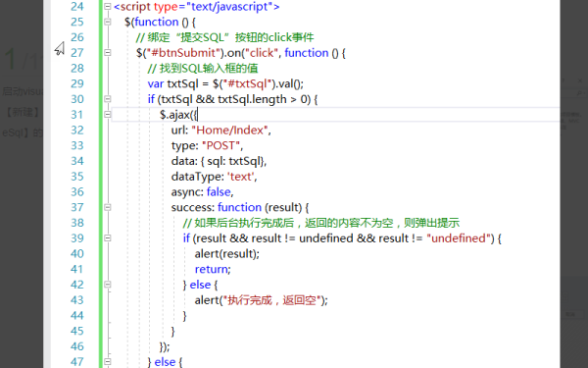Image resolution: width=588 pixels, height=368 pixels.
Task: Click the comment 找到SQL输入框的值
Action: coord(203,69)
